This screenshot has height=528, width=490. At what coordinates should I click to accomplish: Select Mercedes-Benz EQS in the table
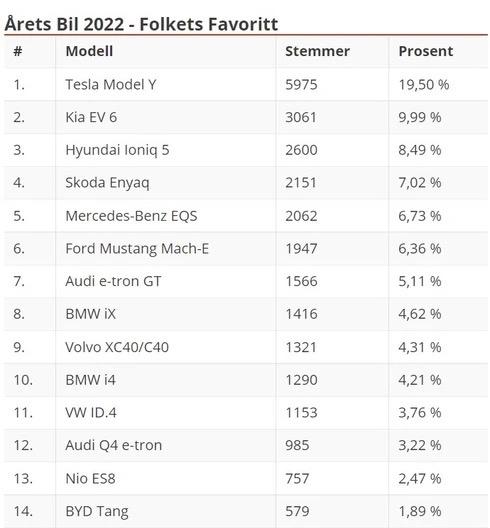(x=131, y=216)
